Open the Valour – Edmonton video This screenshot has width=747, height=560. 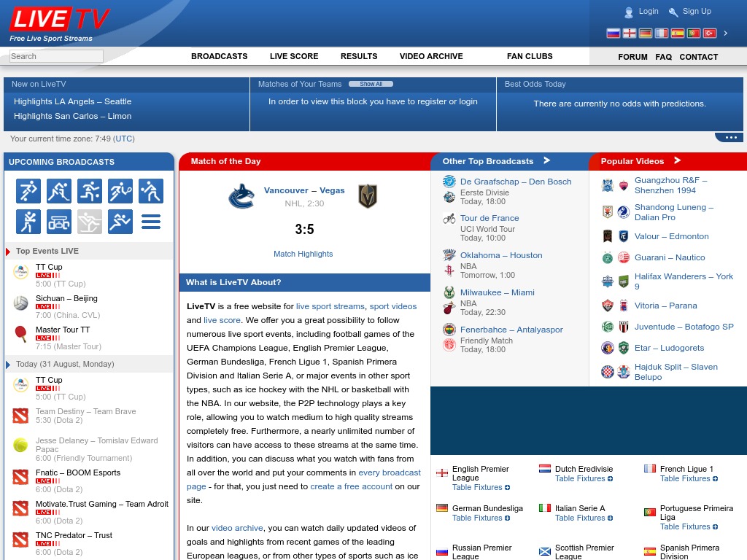click(671, 236)
